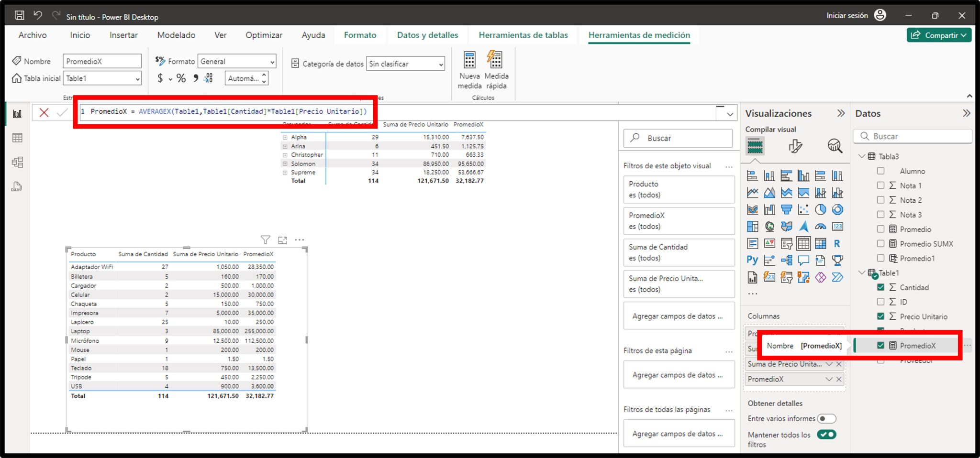
Task: Open the Tabla inicial dropdown
Action: point(136,78)
